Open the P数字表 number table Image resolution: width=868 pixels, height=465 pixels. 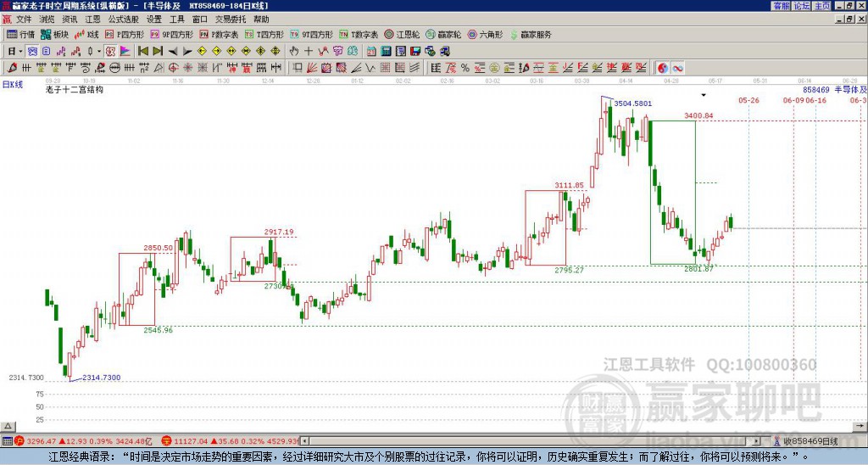click(x=219, y=34)
